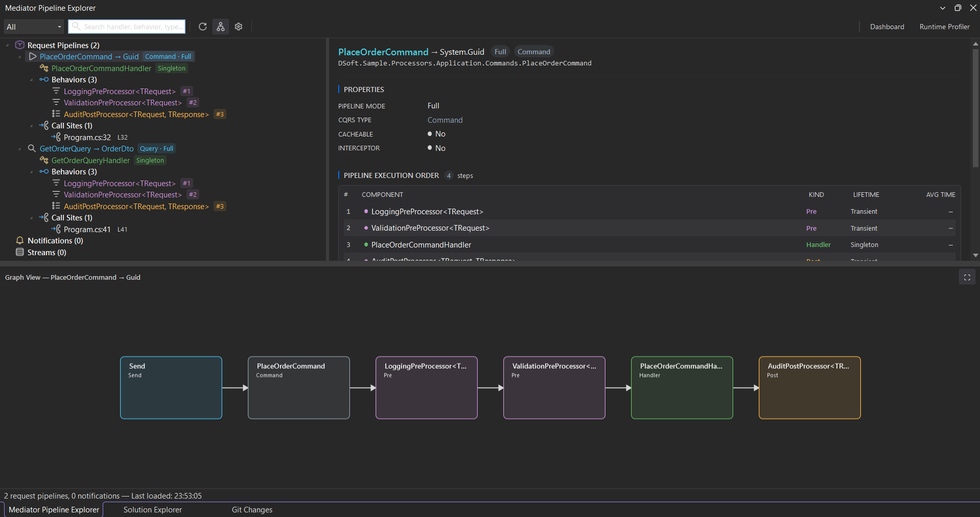Select AuditPostProcessor #3 under GetOrderQuery

tap(136, 206)
